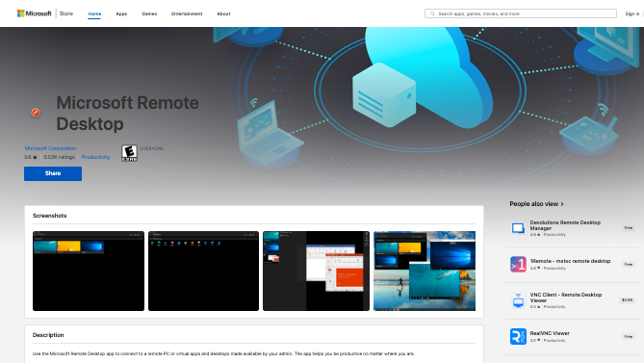Go to the Apps tab
Screen dimensions: 644x363
click(x=121, y=13)
